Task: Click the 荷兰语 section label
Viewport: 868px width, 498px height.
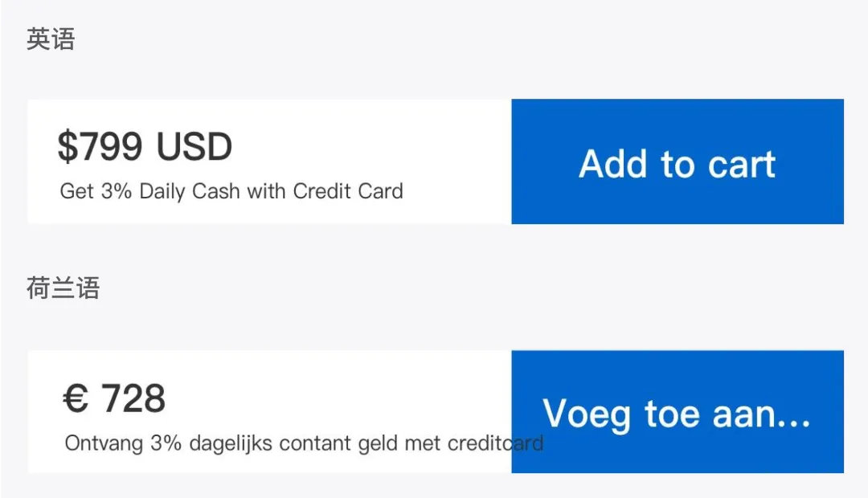Action: 63,288
